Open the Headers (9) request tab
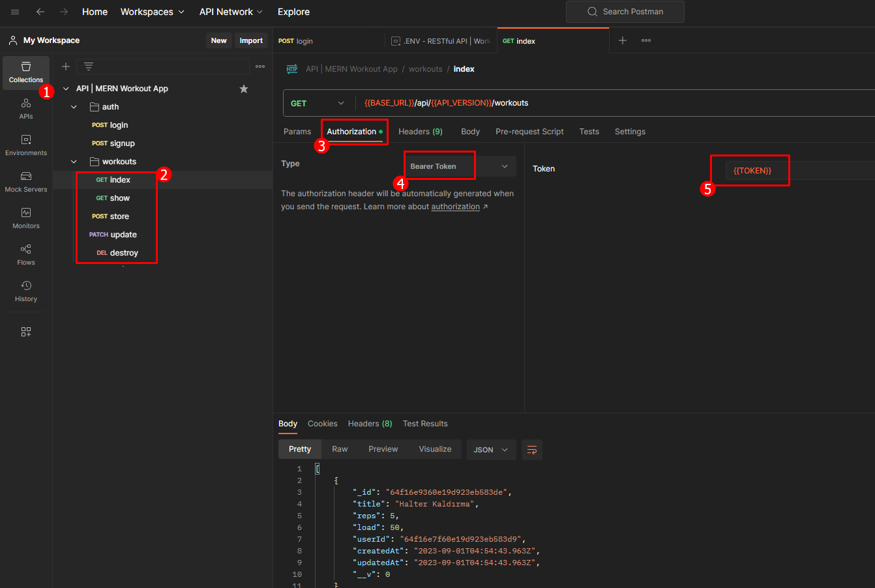 click(421, 132)
